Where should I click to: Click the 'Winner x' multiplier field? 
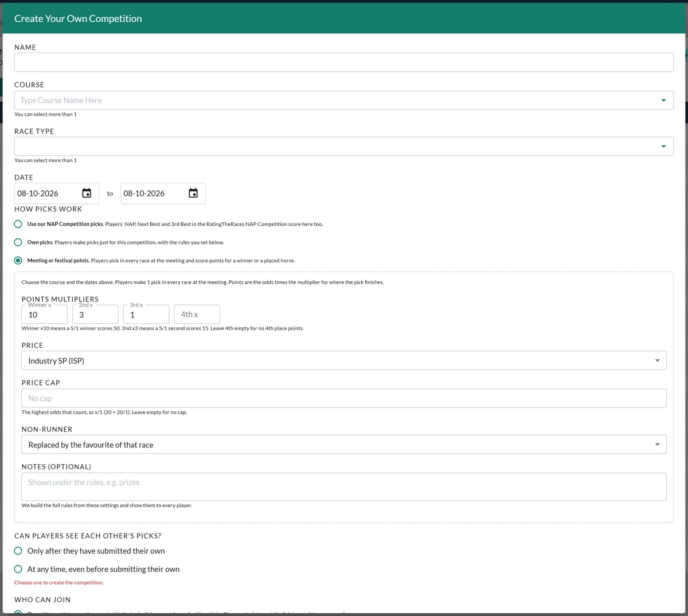coord(45,315)
